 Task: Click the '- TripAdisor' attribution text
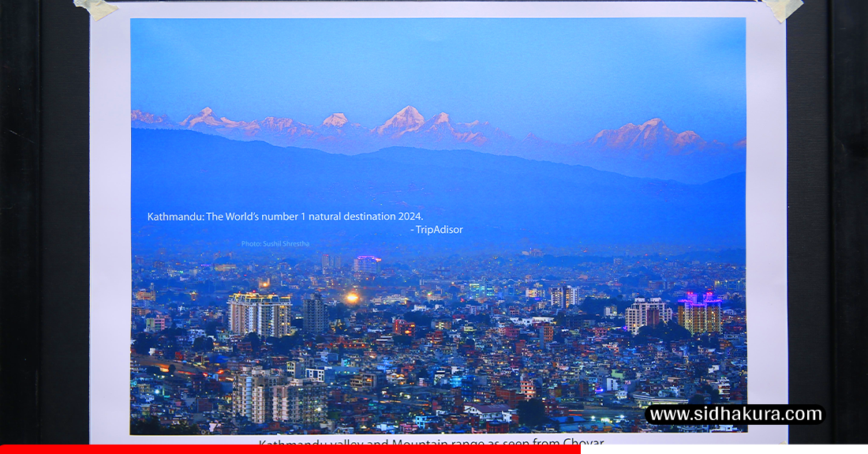tap(437, 230)
